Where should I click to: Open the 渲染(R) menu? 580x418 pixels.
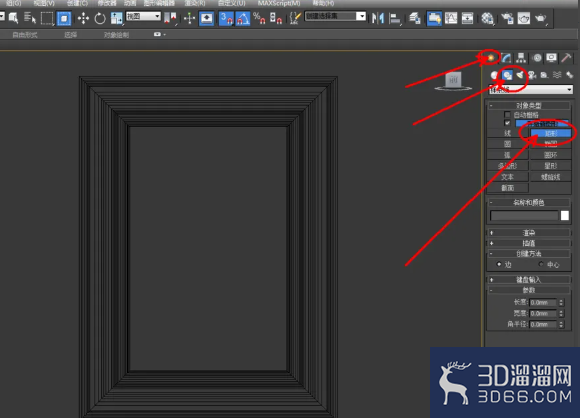[x=195, y=3]
